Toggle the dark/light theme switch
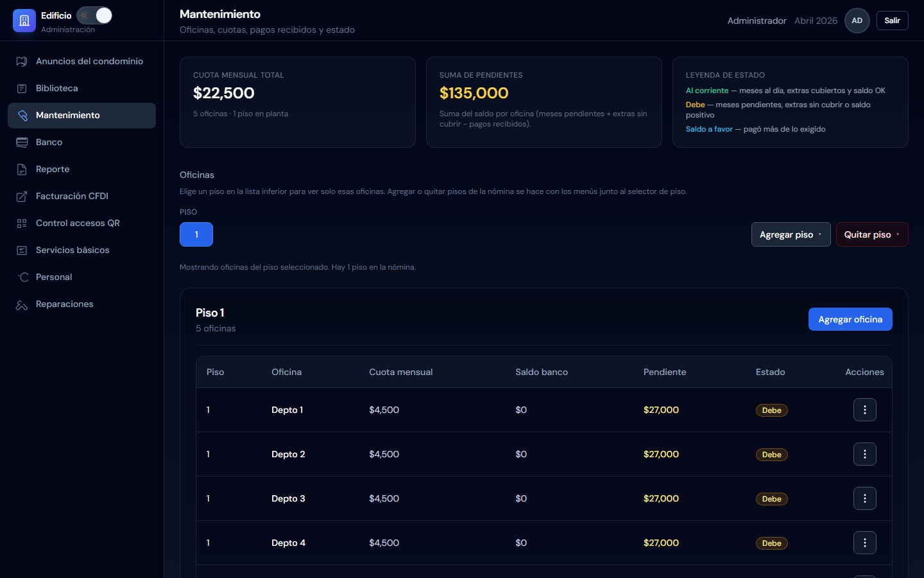Image resolution: width=924 pixels, height=578 pixels. [94, 15]
